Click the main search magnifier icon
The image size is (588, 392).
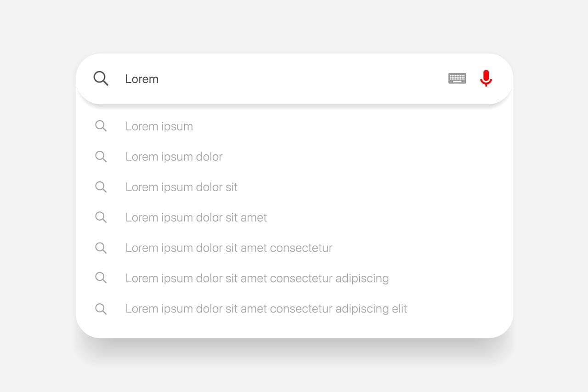coord(101,79)
